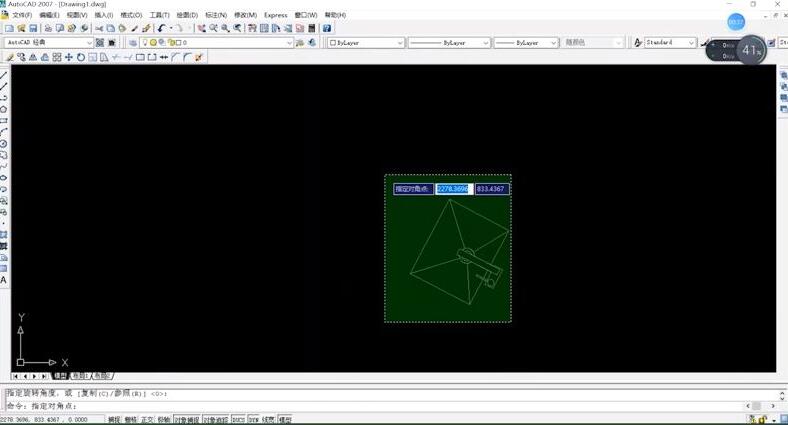Click the Open file icon
The image size is (788, 425).
pyautogui.click(x=21, y=29)
